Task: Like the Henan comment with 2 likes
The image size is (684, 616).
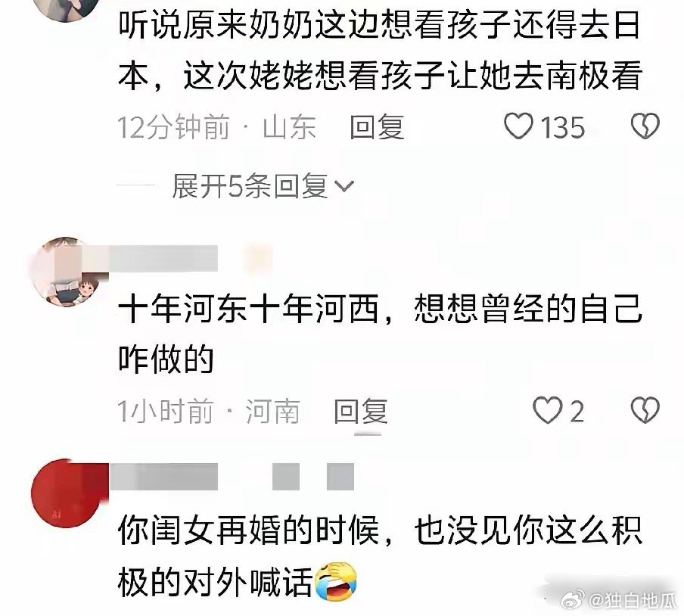Action: click(x=548, y=410)
